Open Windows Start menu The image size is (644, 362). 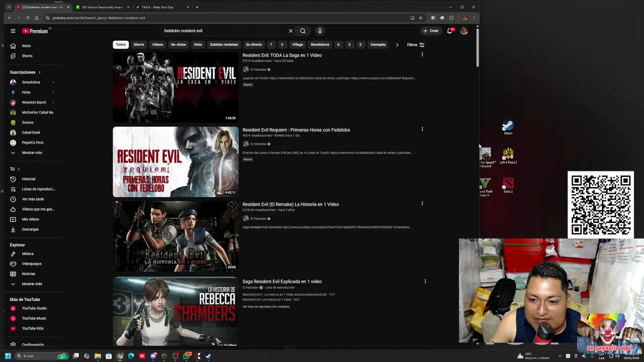[x=8, y=356]
